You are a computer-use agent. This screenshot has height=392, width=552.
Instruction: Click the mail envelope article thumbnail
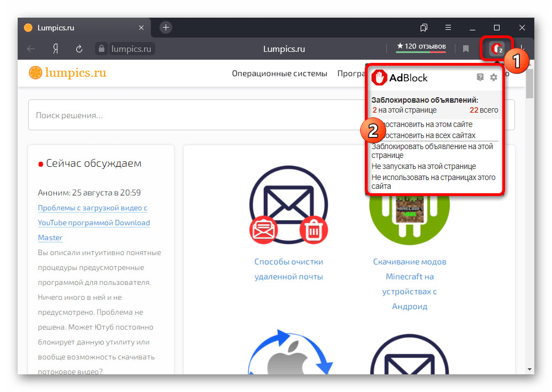289,205
